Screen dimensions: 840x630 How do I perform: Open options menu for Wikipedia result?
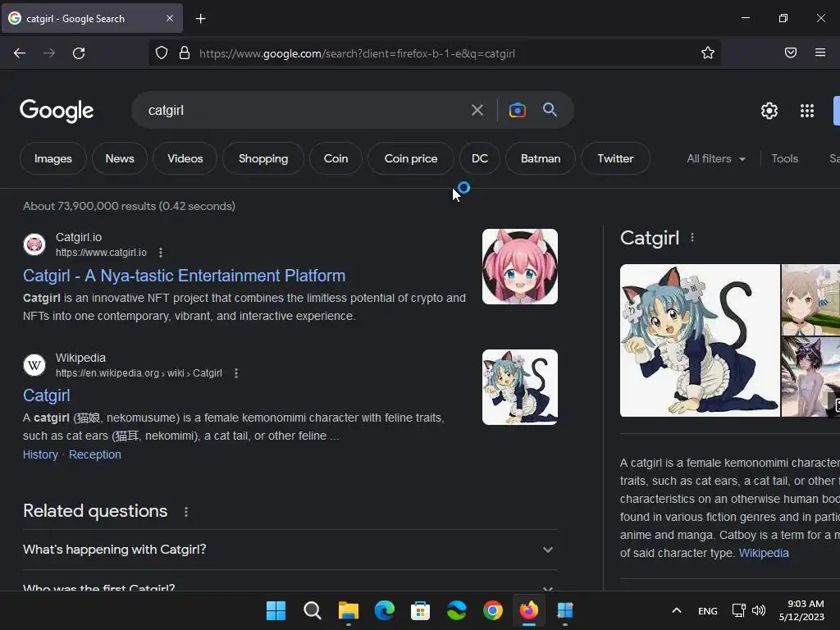coord(236,373)
